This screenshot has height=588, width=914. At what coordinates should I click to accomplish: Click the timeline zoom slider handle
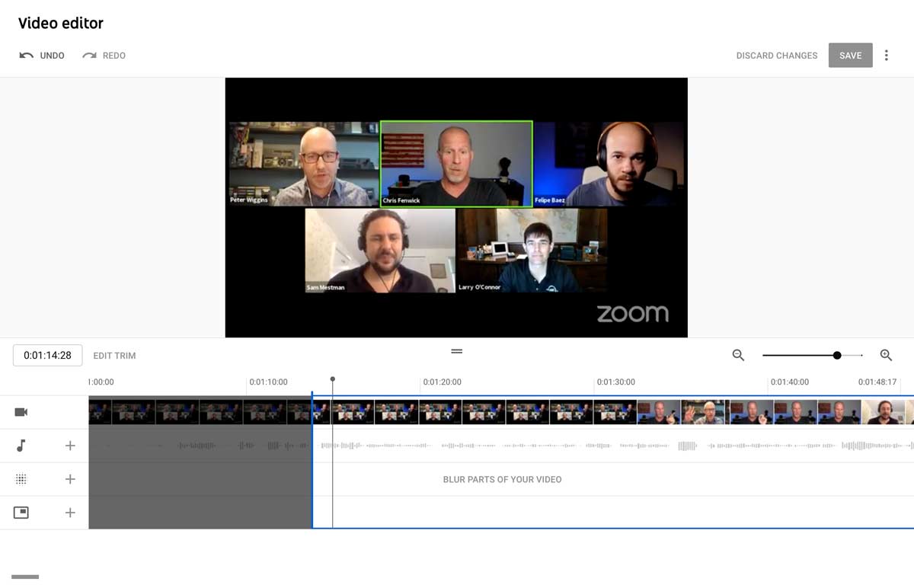[837, 355]
